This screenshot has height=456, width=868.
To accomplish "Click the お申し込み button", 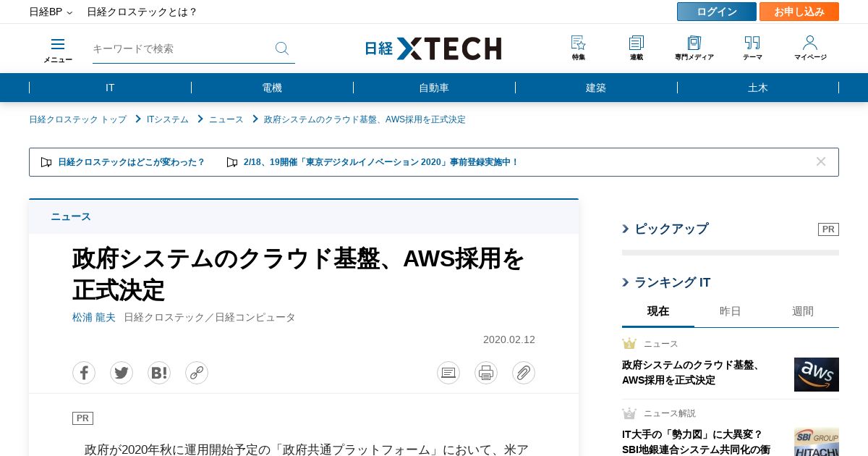I will 799,12.
